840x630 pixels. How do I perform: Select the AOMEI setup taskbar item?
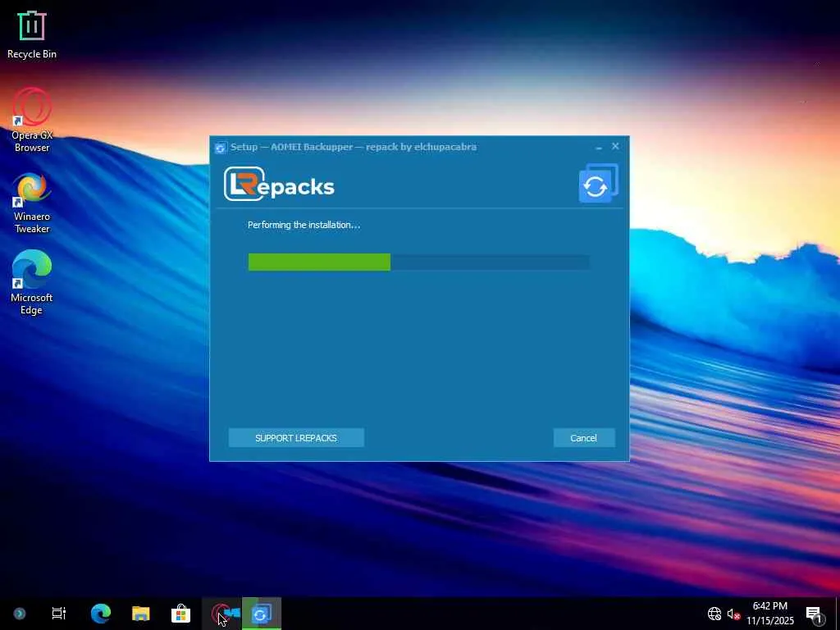click(x=262, y=614)
